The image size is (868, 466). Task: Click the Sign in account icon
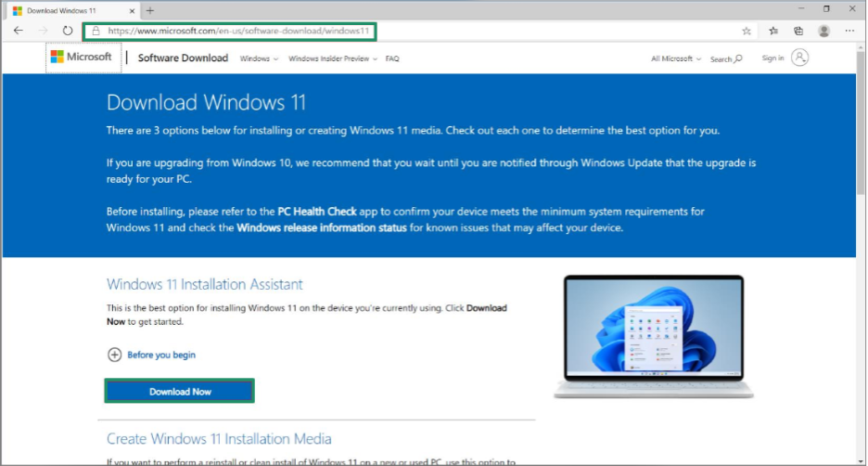coord(800,58)
